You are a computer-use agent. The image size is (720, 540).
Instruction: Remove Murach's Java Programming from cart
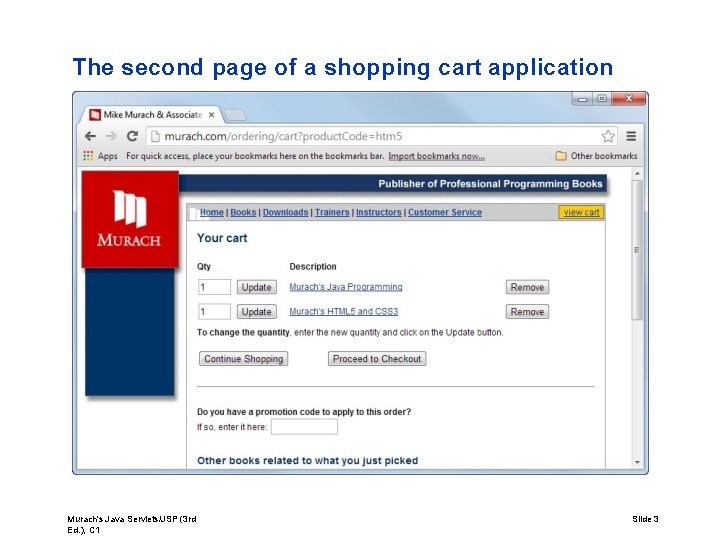point(527,287)
